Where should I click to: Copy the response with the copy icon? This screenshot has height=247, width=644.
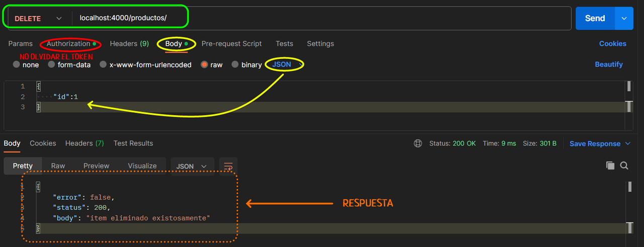pos(610,166)
